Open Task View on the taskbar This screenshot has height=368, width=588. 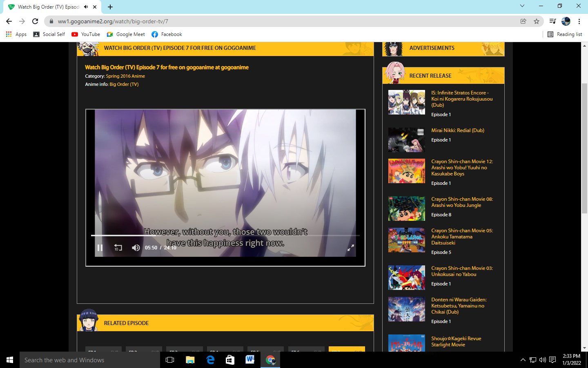point(170,360)
